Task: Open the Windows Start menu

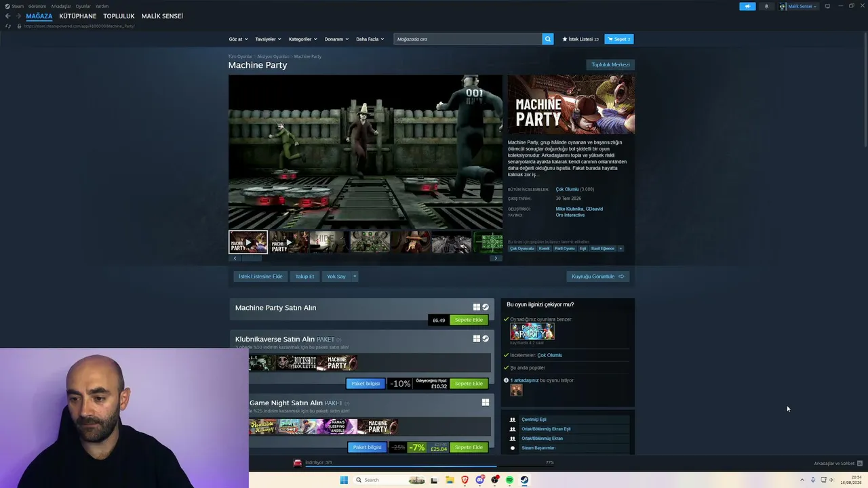Action: [344, 480]
